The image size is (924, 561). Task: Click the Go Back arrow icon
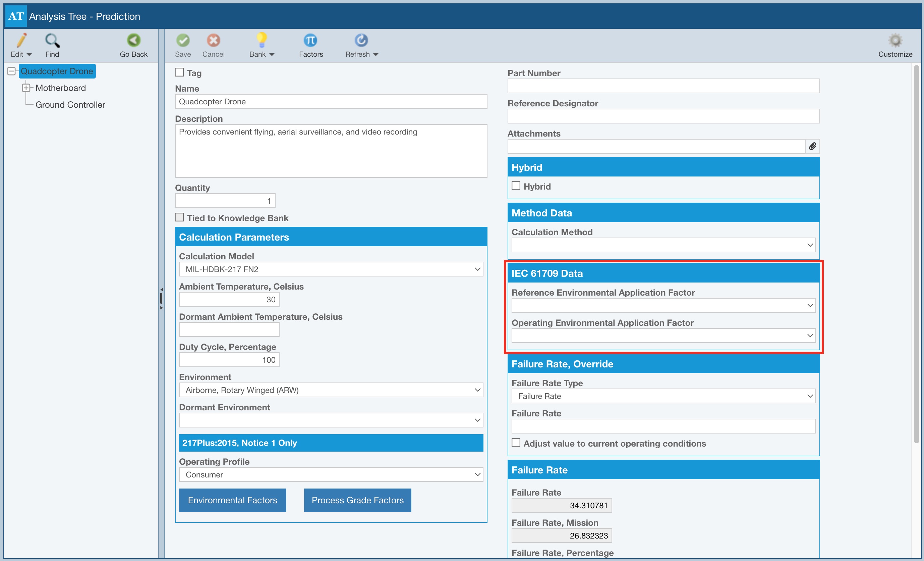(133, 41)
